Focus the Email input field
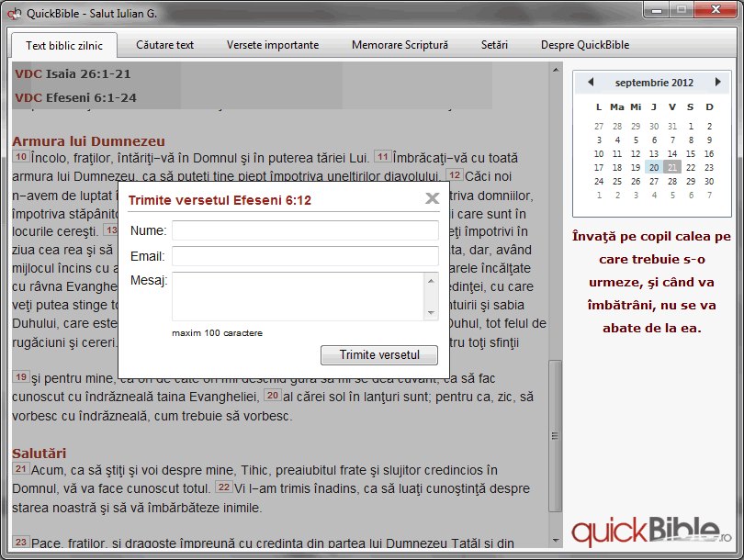This screenshot has height=560, width=744. (x=305, y=256)
